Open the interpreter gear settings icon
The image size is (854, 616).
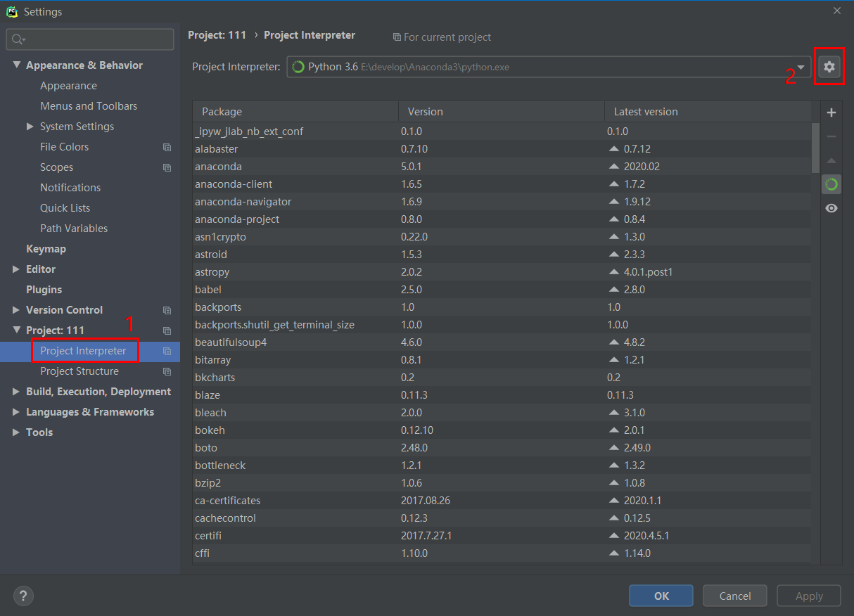829,67
